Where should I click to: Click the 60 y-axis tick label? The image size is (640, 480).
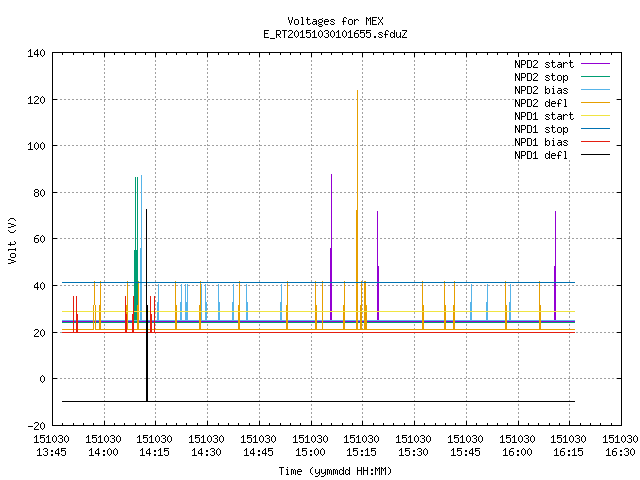39,239
